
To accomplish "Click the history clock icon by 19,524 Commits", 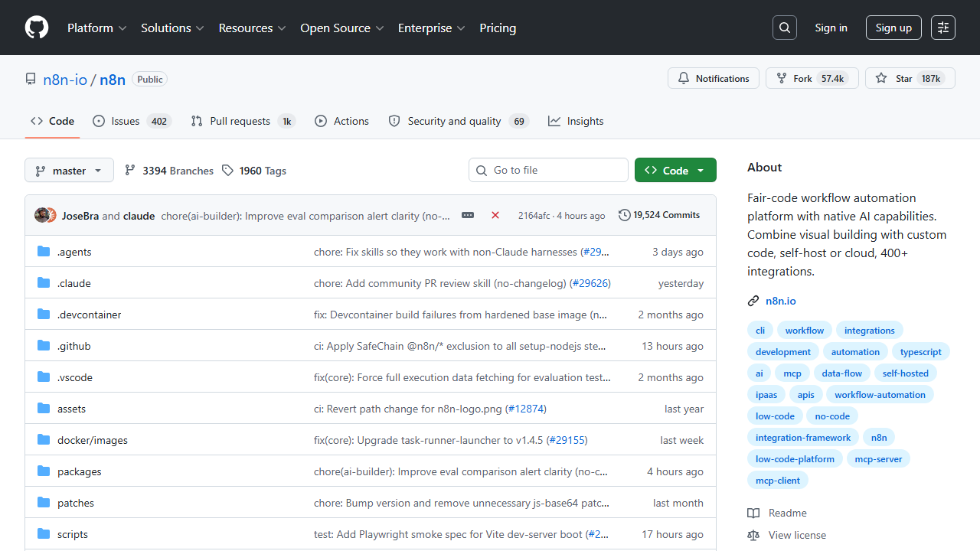I will (624, 215).
